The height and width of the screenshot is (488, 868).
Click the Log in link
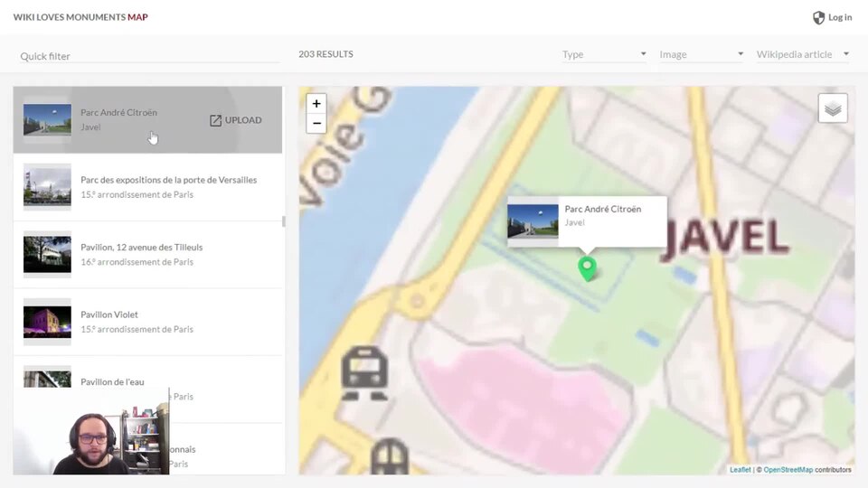(x=840, y=18)
